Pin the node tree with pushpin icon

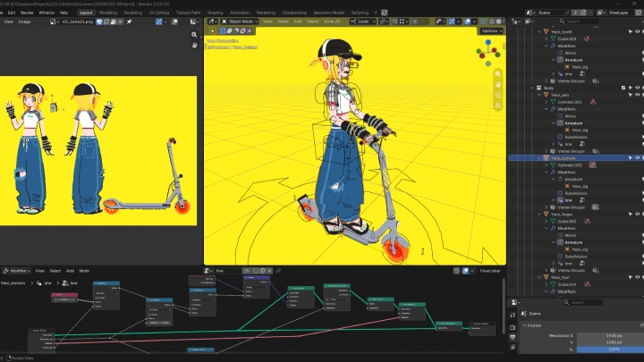(278, 271)
